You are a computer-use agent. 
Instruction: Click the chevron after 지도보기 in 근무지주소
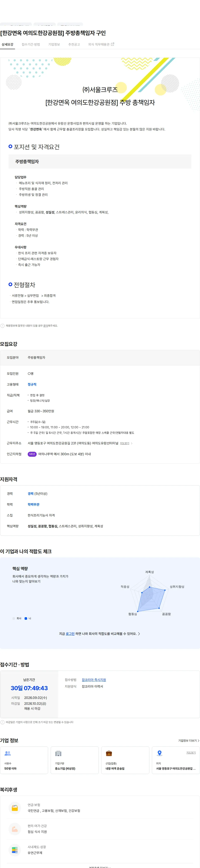click(x=132, y=443)
